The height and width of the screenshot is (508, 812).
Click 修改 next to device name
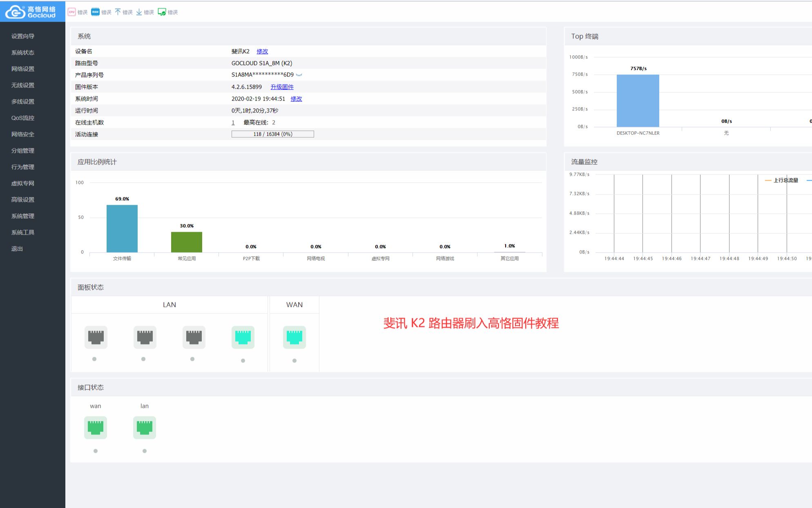(262, 51)
